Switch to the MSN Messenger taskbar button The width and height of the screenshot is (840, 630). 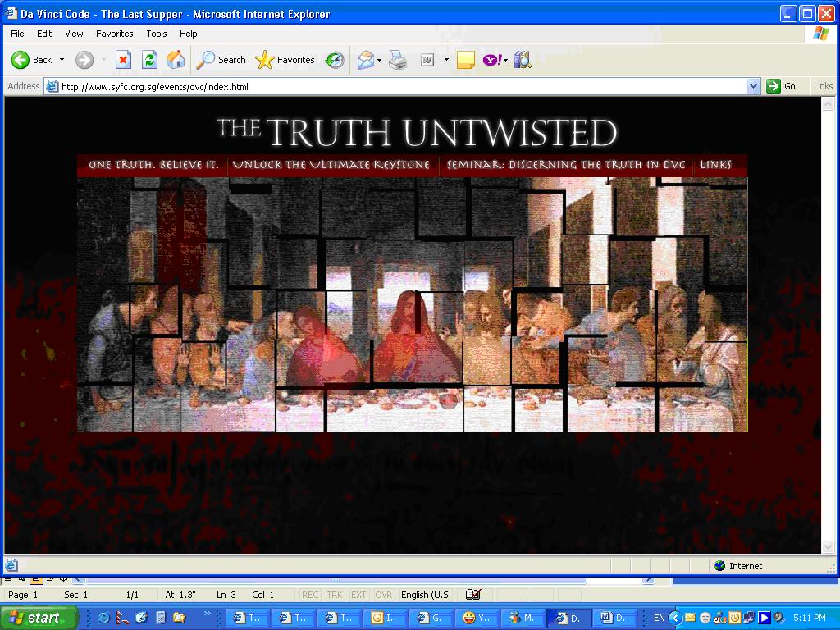click(523, 618)
